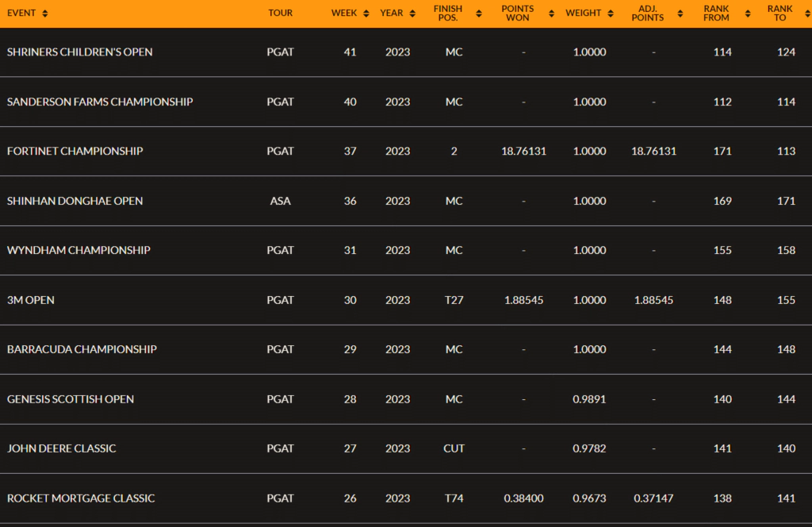
Task: Sort by Rank From arrow icon
Action: coord(747,13)
